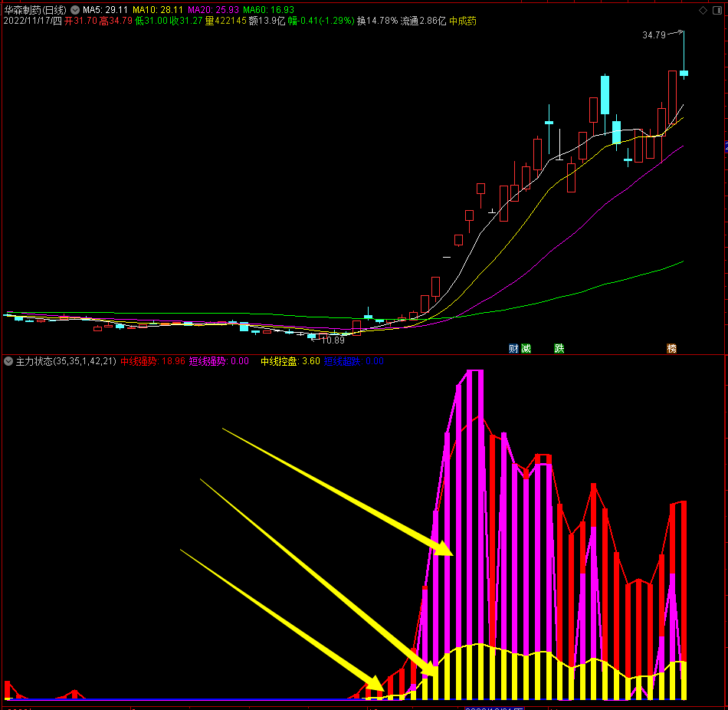Select the MA5: 29.11 indicator label
728x710 pixels.
tap(105, 10)
